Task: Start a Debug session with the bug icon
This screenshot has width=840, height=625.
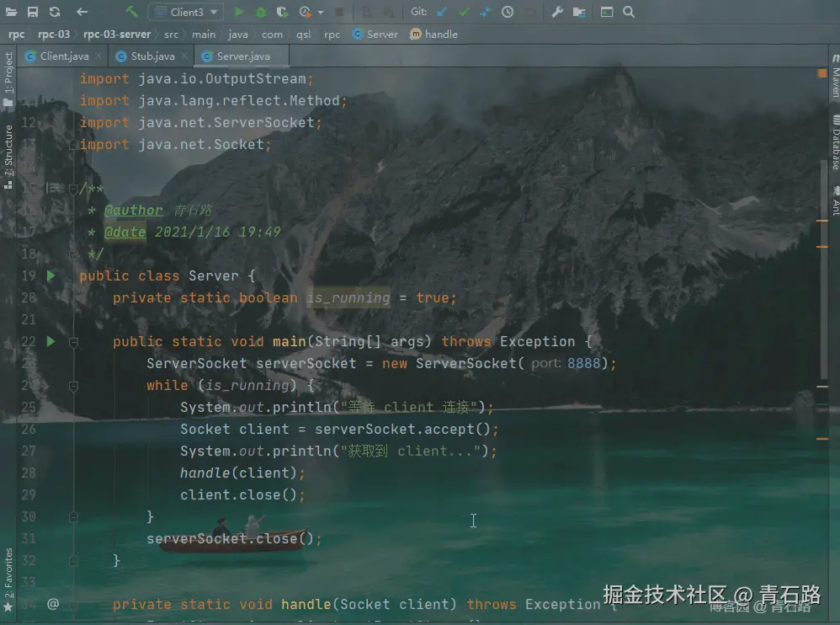Action: coord(261,12)
